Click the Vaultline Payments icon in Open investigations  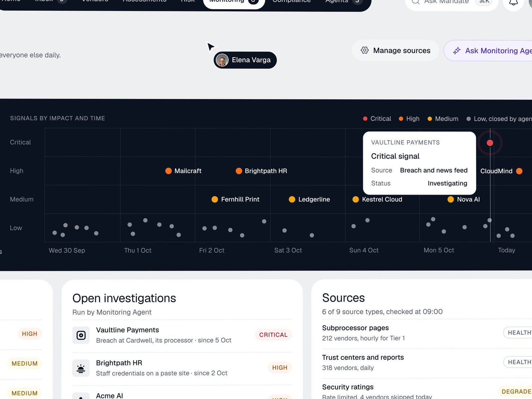pyautogui.click(x=81, y=335)
